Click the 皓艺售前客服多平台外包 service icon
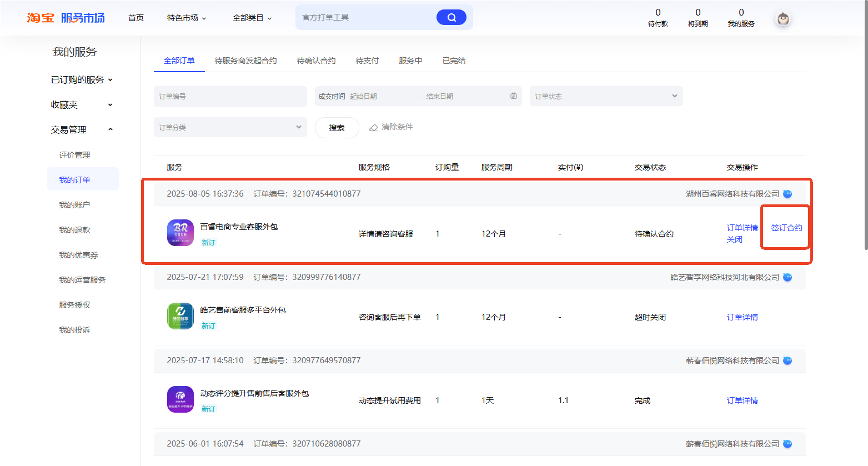Image resolution: width=868 pixels, height=466 pixels. [x=180, y=315]
